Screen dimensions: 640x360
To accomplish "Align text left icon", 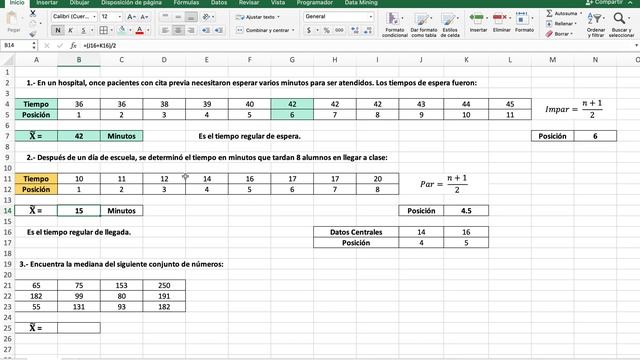I will pyautogui.click(x=165, y=30).
